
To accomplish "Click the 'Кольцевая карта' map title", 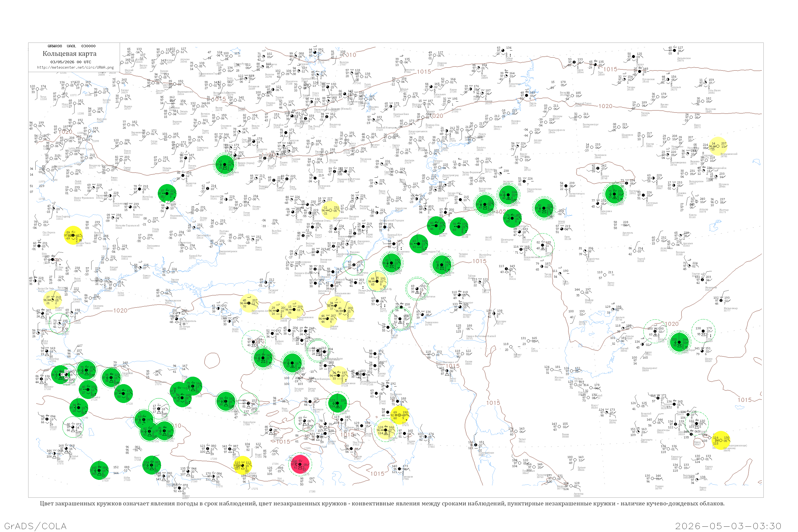I will pyautogui.click(x=69, y=54).
